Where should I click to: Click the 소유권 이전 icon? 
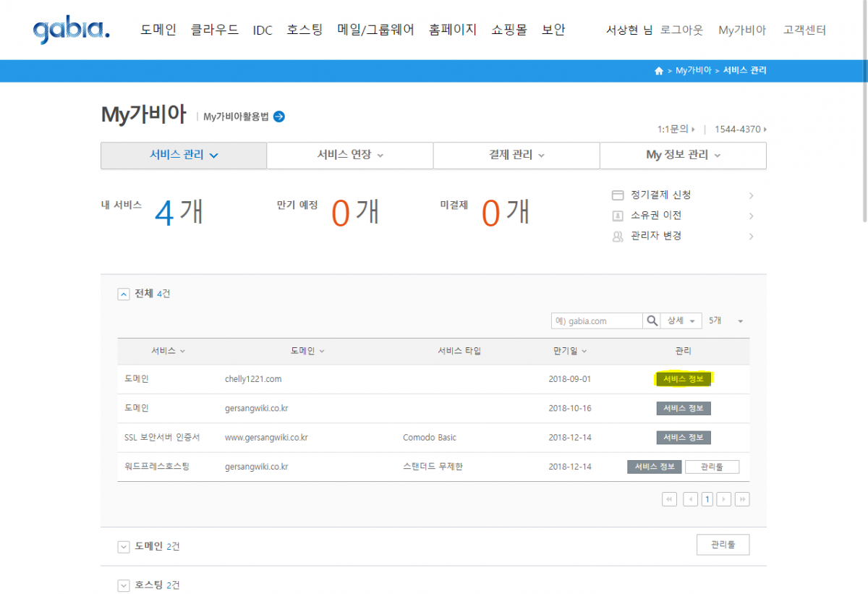pyautogui.click(x=618, y=216)
